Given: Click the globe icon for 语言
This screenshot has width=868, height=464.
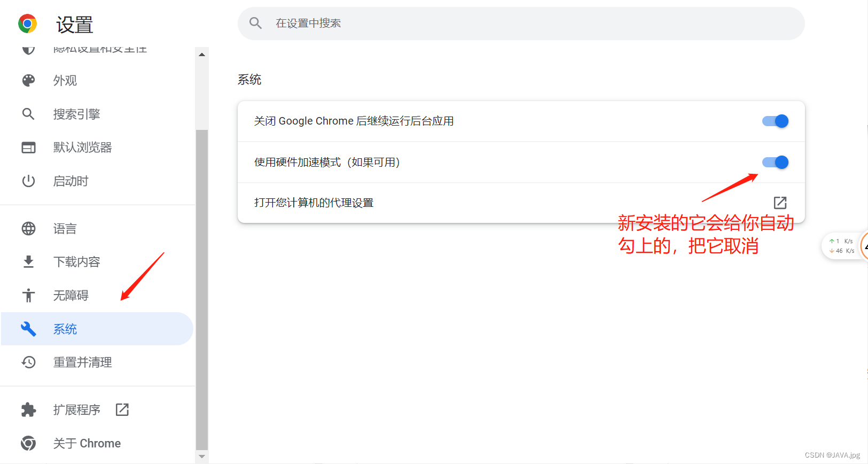Looking at the screenshot, I should point(28,229).
